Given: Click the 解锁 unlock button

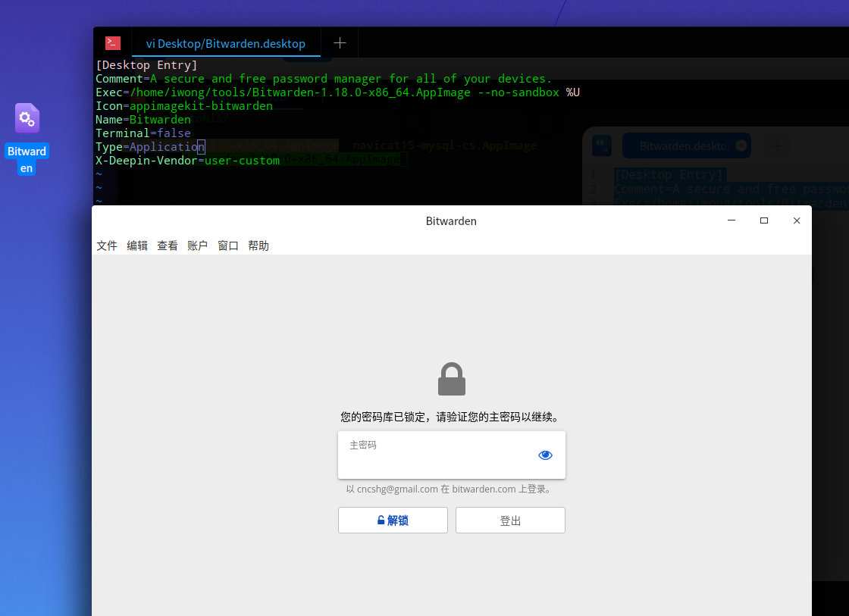Looking at the screenshot, I should [x=393, y=521].
